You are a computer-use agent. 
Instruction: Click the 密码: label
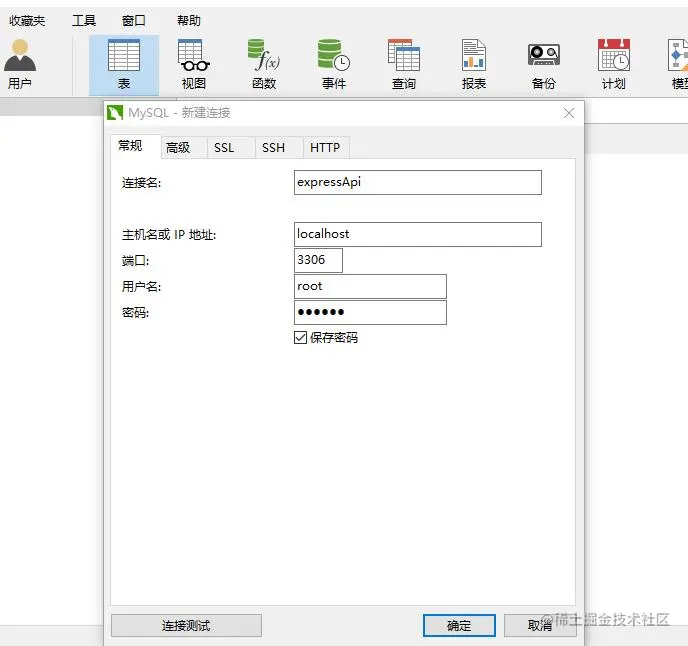click(135, 312)
